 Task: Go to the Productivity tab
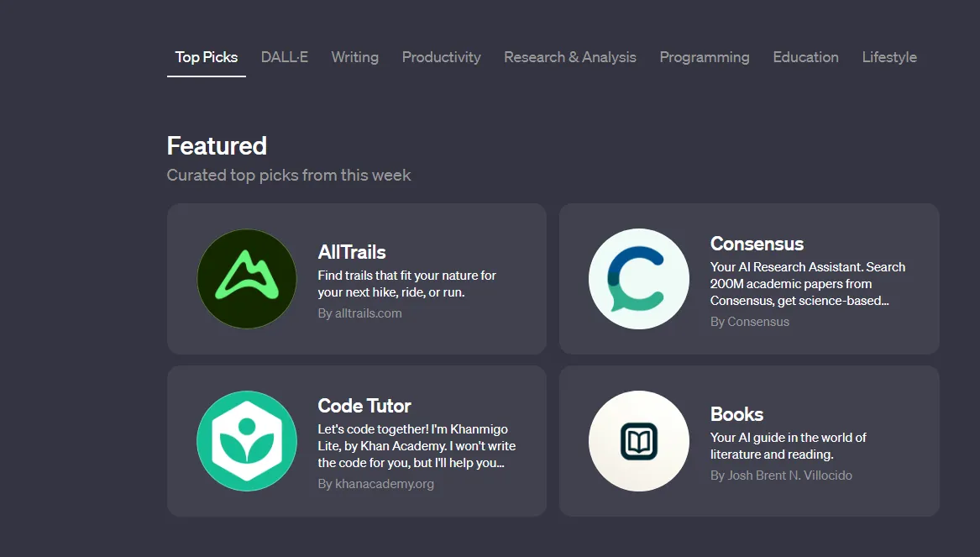pyautogui.click(x=441, y=57)
